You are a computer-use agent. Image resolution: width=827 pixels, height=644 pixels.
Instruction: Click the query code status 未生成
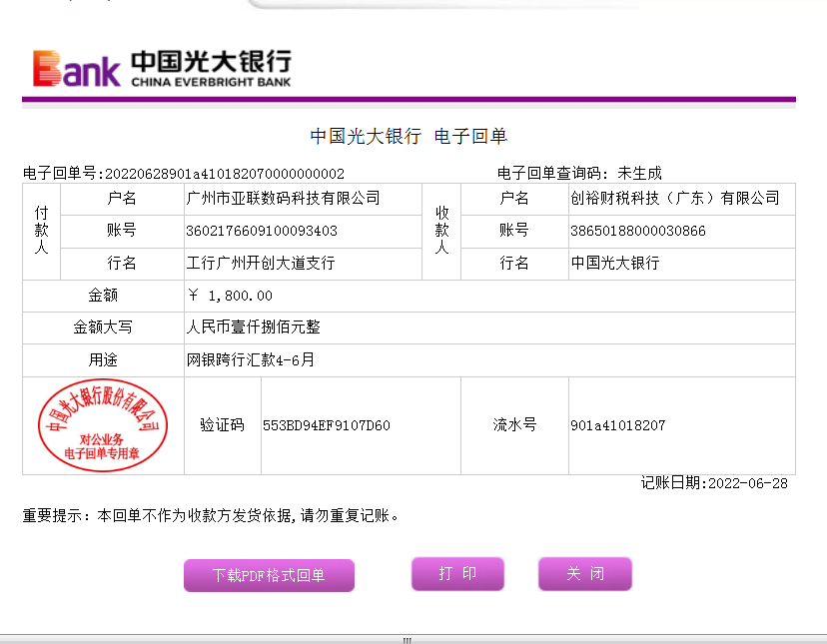pyautogui.click(x=639, y=173)
